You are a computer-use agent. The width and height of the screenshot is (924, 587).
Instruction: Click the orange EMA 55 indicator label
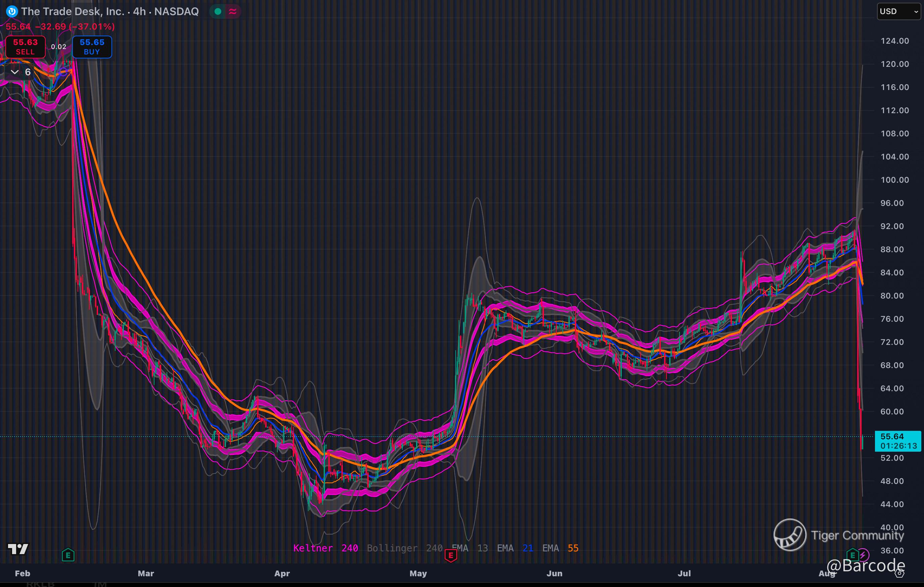click(x=560, y=548)
